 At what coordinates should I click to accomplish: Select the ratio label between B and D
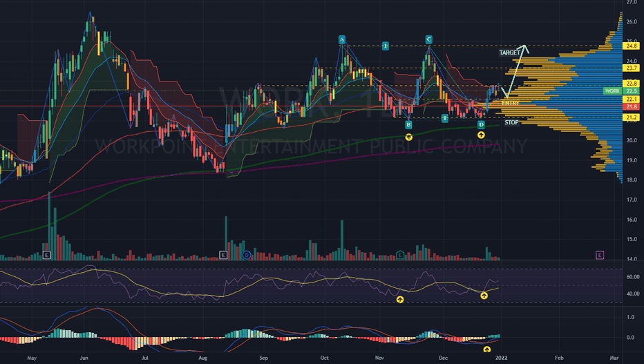click(x=445, y=118)
